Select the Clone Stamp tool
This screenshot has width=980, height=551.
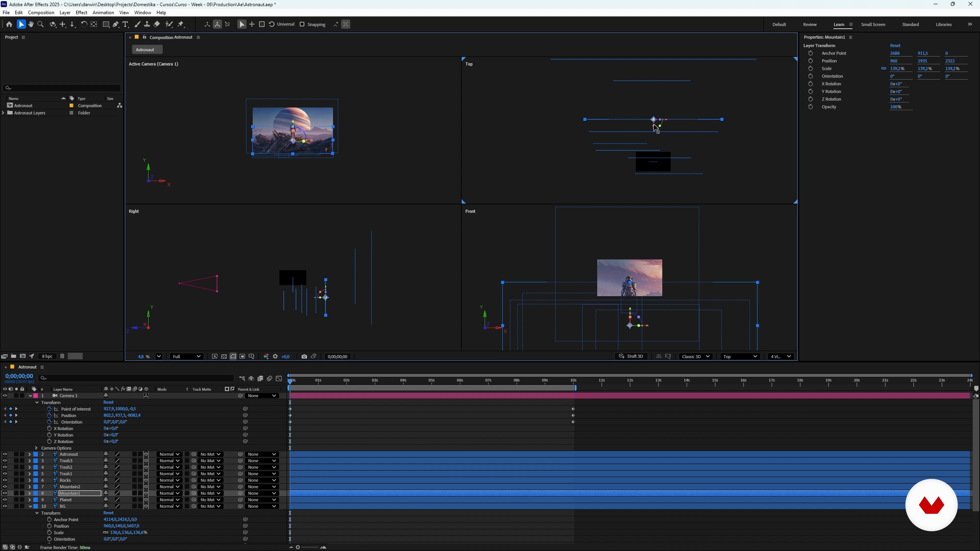point(147,24)
